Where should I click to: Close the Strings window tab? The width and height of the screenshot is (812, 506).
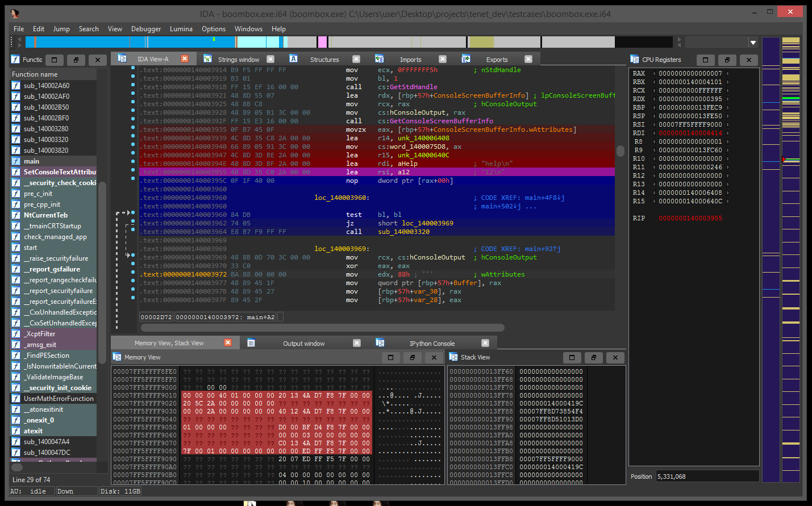click(x=270, y=59)
